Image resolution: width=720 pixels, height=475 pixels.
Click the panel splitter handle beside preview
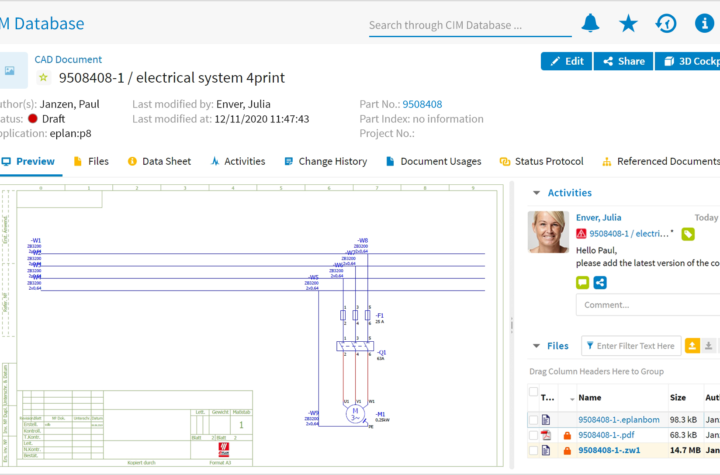click(512, 325)
